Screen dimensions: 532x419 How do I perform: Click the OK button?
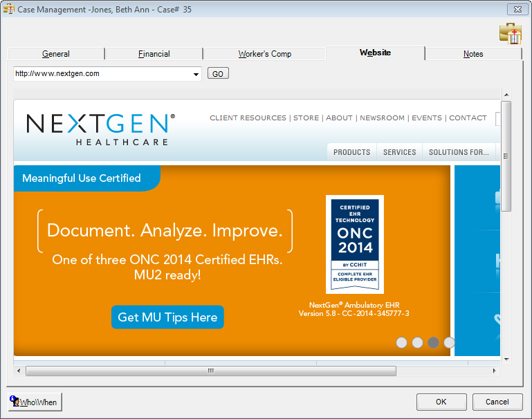point(441,402)
